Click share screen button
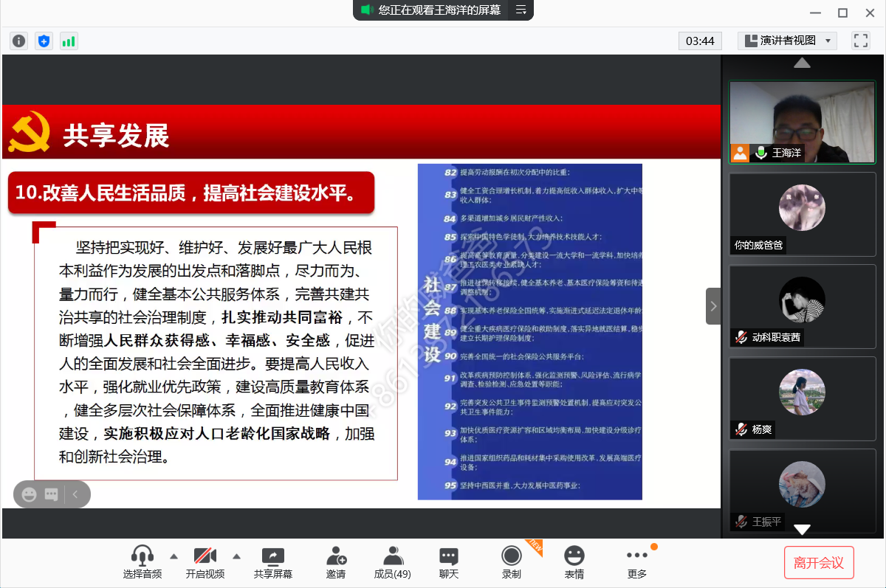The height and width of the screenshot is (588, 886). tap(273, 563)
